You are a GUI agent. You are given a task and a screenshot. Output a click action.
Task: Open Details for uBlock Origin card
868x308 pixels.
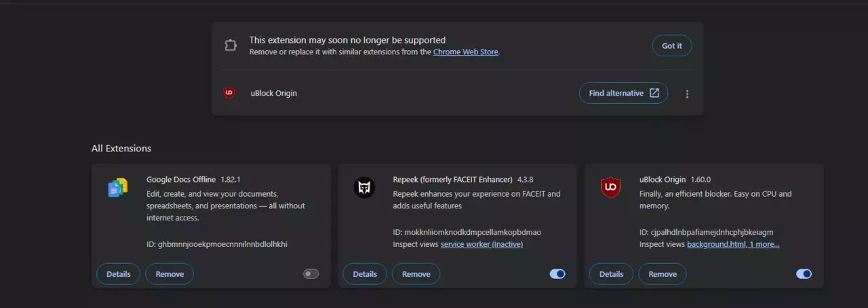point(611,274)
